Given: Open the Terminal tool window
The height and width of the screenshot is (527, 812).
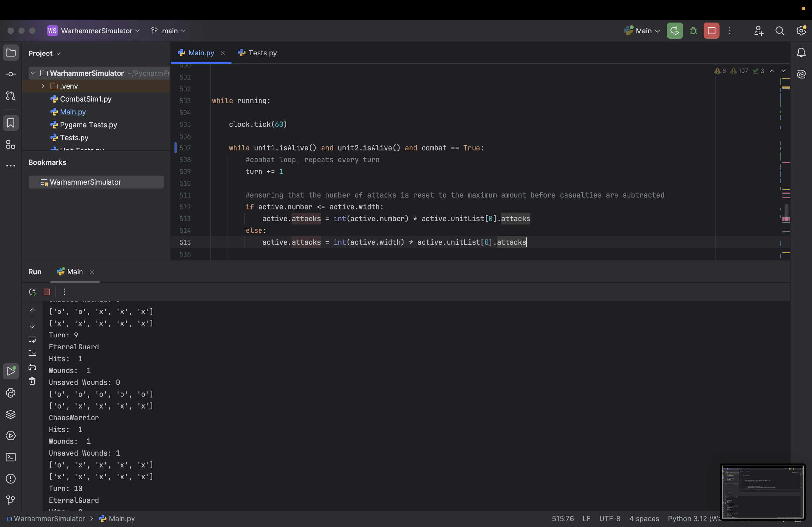Looking at the screenshot, I should coord(11,457).
